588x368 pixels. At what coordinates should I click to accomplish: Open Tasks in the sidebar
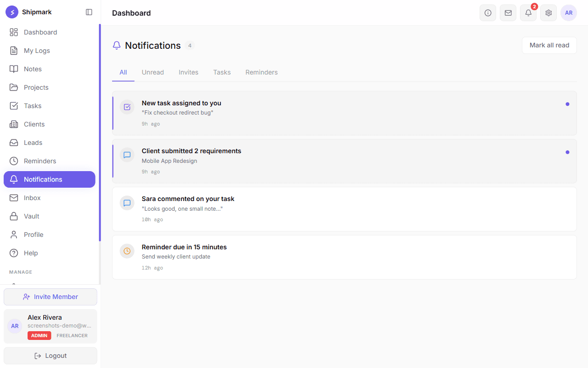click(50, 106)
